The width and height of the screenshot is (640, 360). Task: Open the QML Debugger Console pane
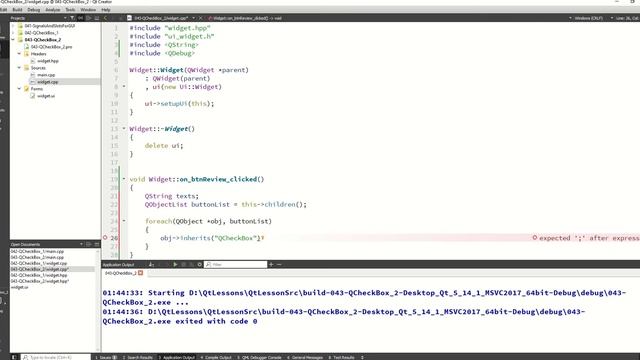pyautogui.click(x=259, y=357)
